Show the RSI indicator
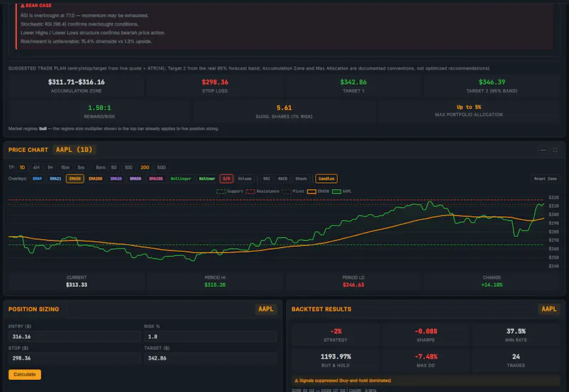Viewport: 569px width, 392px height. (x=266, y=179)
